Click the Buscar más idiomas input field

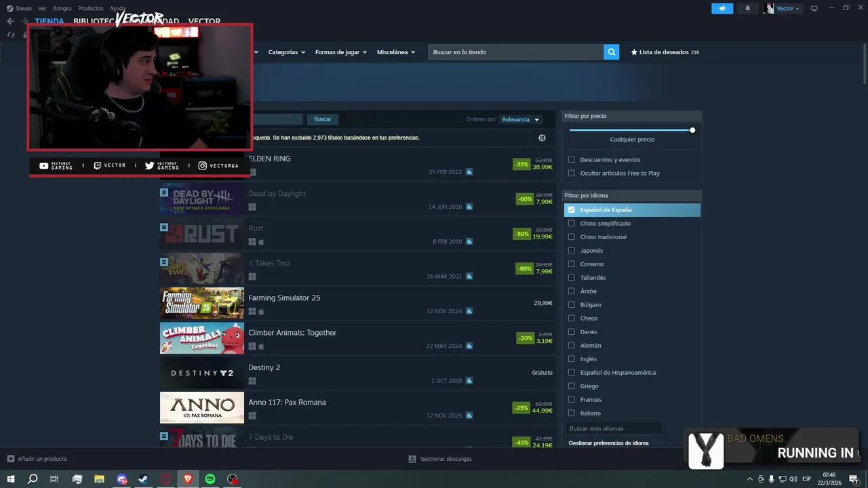pyautogui.click(x=614, y=428)
